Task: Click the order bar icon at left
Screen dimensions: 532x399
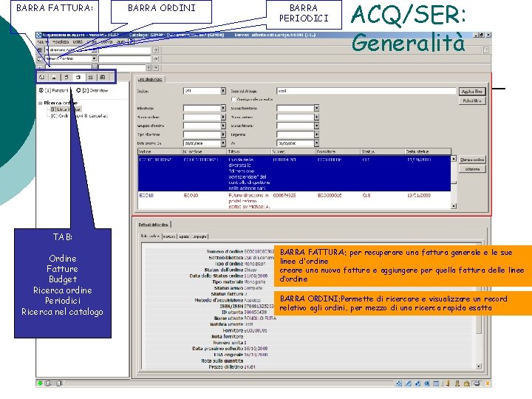Action: (39, 58)
